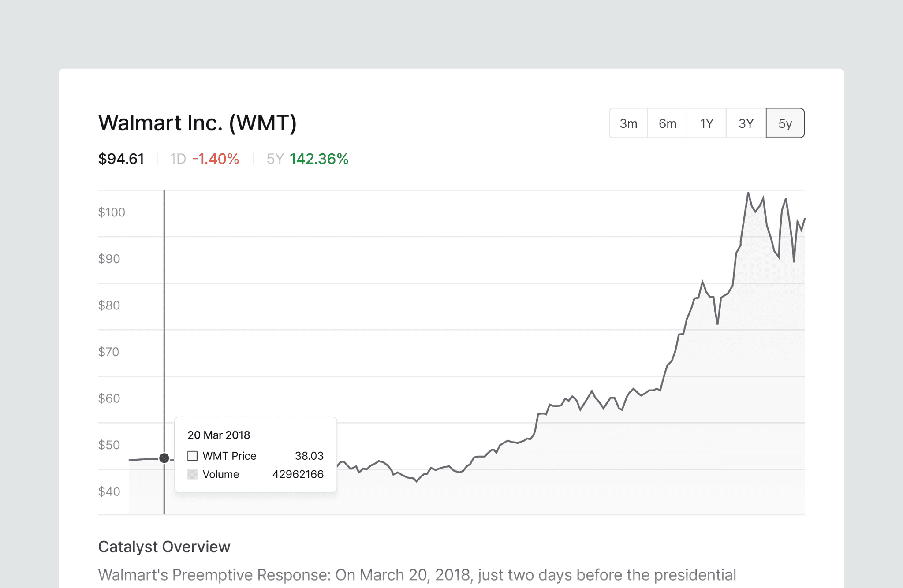Viewport: 903px width, 588px height.
Task: Click the $70 y-axis label
Action: pyautogui.click(x=109, y=352)
